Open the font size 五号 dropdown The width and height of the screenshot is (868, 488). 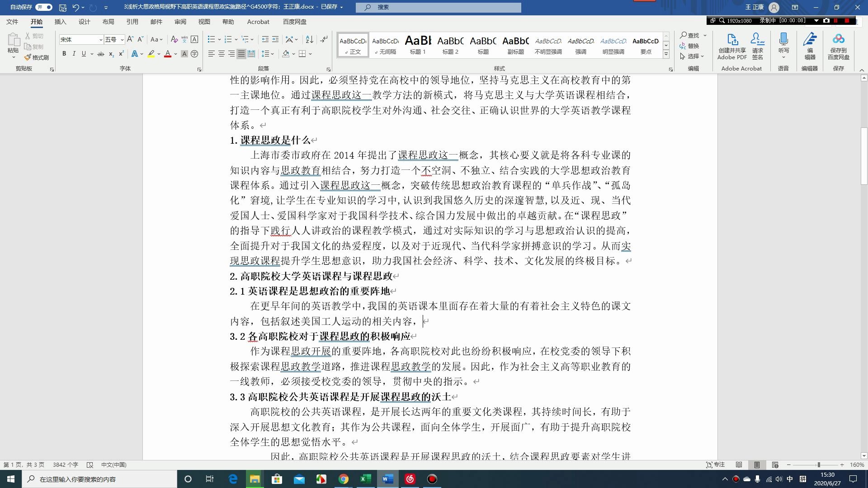coord(122,40)
